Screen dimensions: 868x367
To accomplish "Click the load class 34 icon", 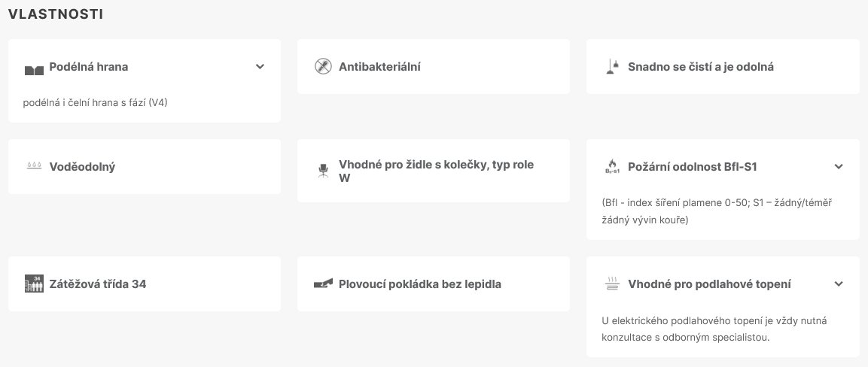I will click(34, 284).
